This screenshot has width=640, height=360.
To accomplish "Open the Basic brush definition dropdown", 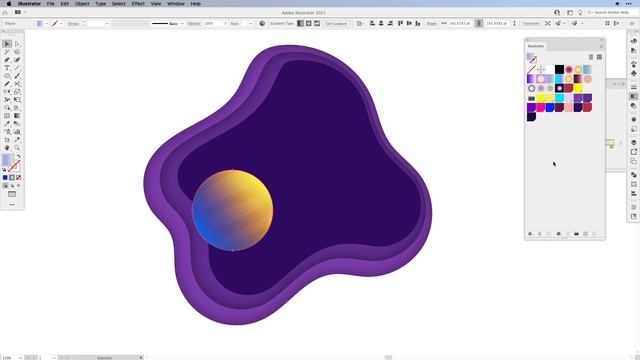I will tap(182, 24).
